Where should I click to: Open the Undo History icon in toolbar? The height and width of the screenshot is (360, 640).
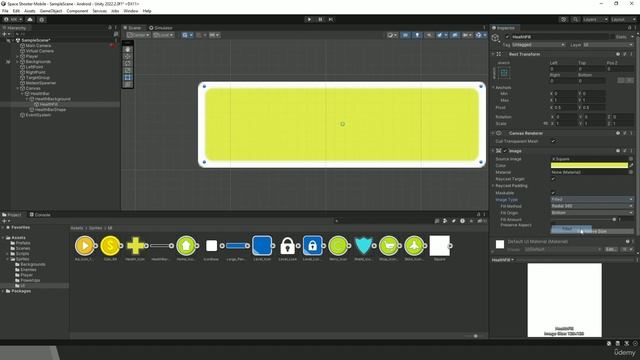[x=564, y=19]
